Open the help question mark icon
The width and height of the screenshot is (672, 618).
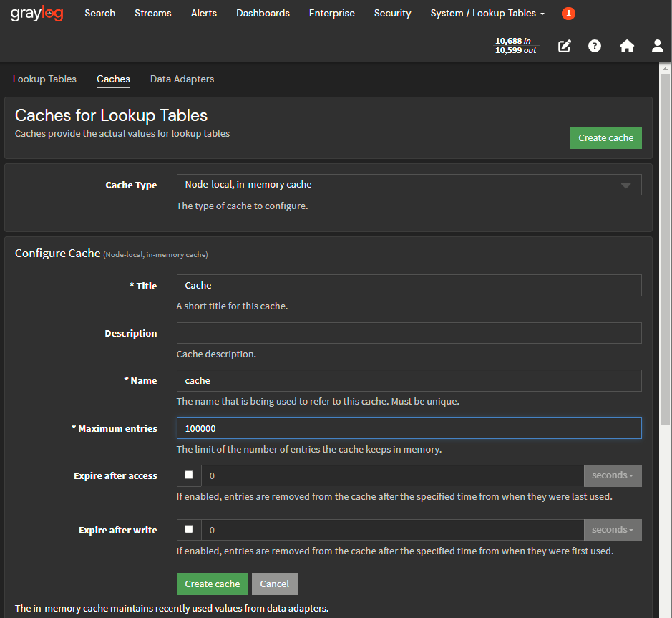[x=595, y=47]
